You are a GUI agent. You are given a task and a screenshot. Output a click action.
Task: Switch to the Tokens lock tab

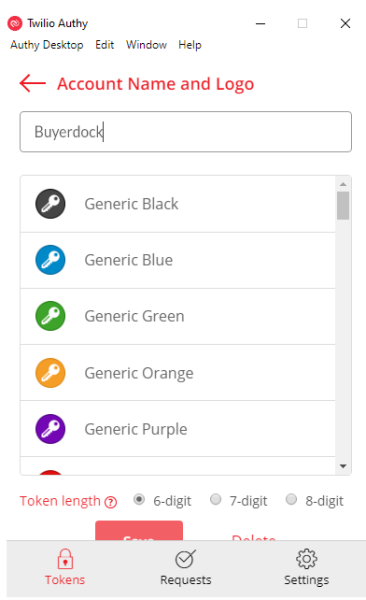click(x=65, y=567)
